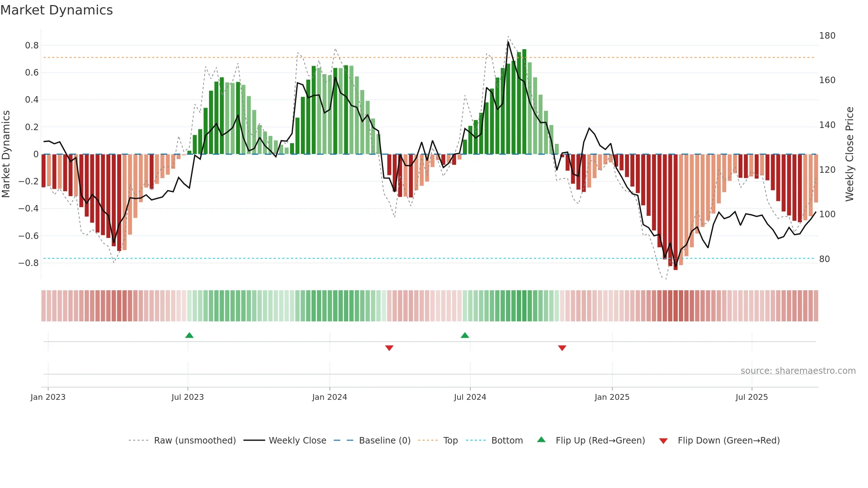Toggle the Weekly Close legend entry

click(x=285, y=440)
